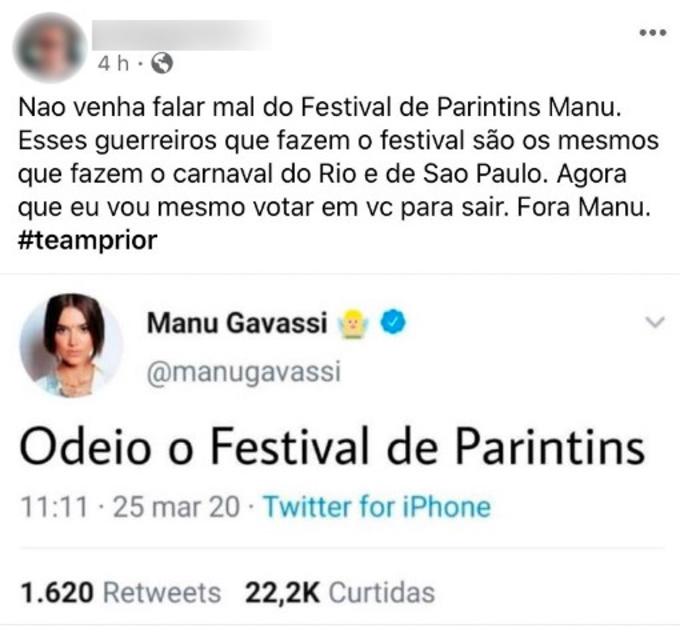680x632 pixels.
Task: Open the poster's blurred profile picture
Action: click(50, 47)
